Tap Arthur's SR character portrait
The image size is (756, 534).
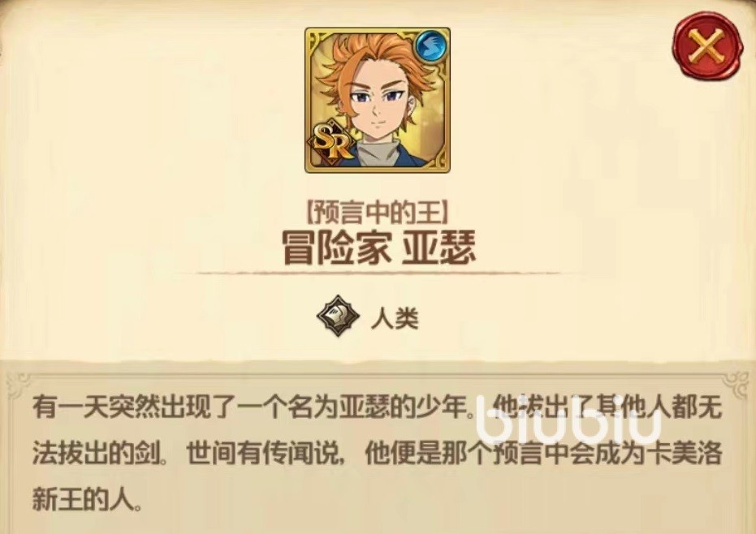pos(377,101)
